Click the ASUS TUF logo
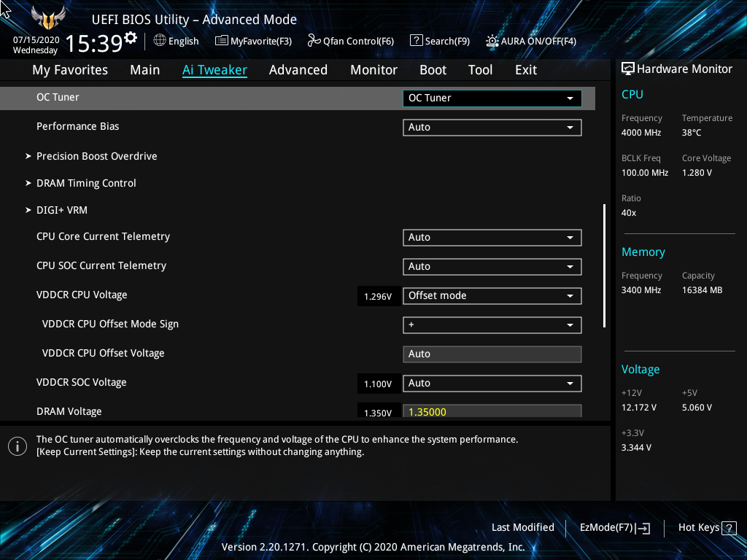The height and width of the screenshot is (560, 747). pyautogui.click(x=48, y=18)
